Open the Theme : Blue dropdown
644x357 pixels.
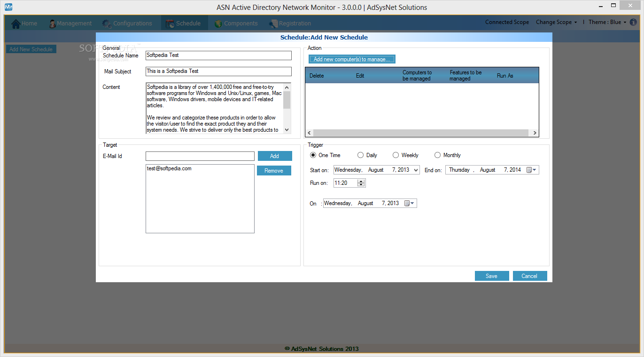608,22
